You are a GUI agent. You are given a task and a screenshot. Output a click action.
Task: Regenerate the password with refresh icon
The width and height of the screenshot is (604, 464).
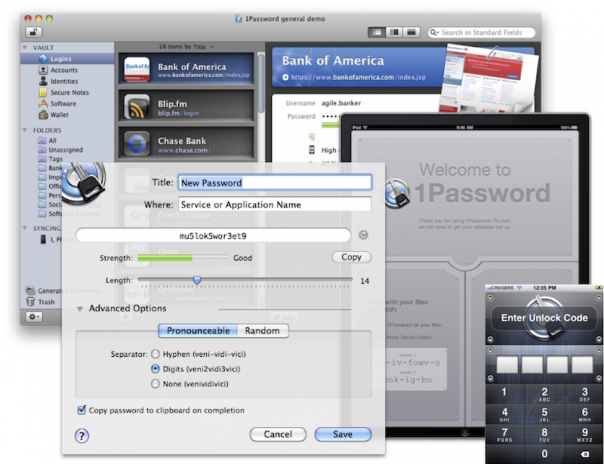point(363,235)
